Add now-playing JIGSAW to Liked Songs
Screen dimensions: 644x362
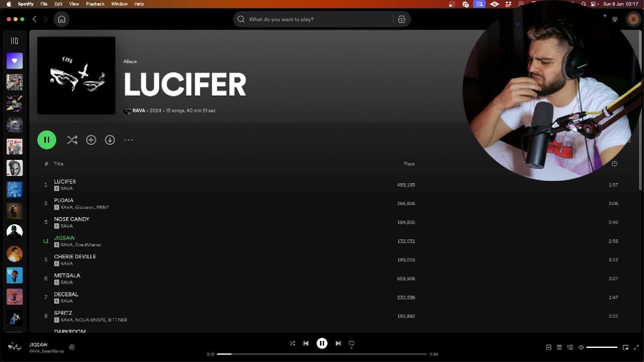72,347
